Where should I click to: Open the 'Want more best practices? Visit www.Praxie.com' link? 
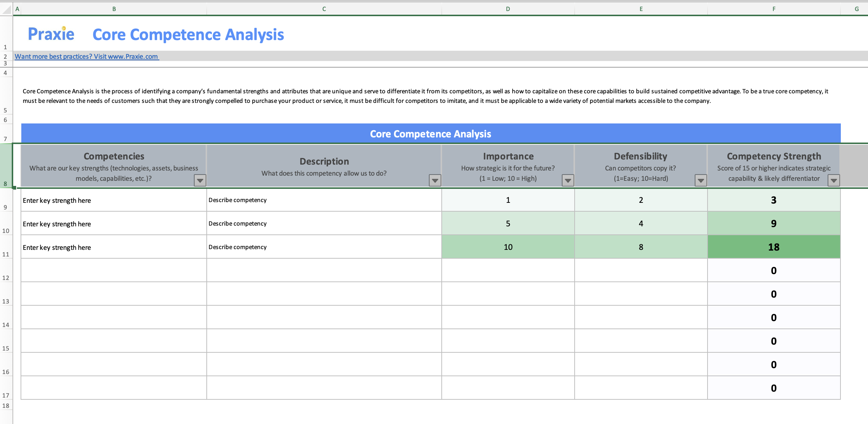tap(87, 57)
